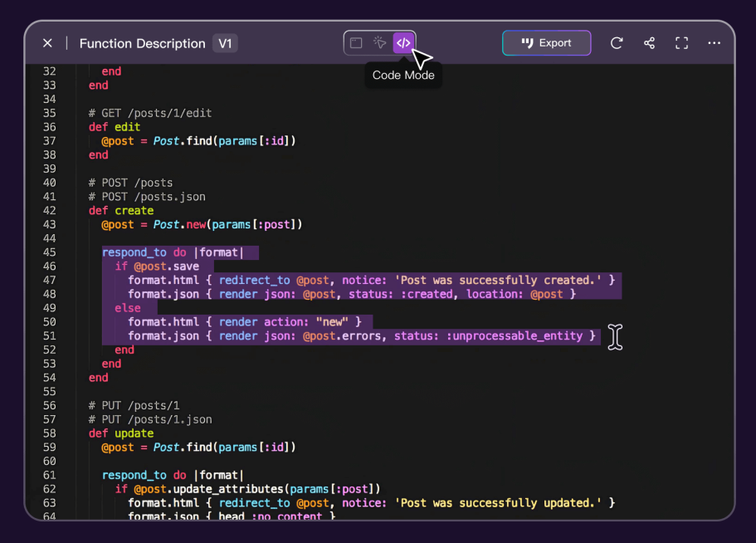Screen dimensions: 756x543
Task: Click 'Post was successfully updated.' string
Action: (498, 503)
